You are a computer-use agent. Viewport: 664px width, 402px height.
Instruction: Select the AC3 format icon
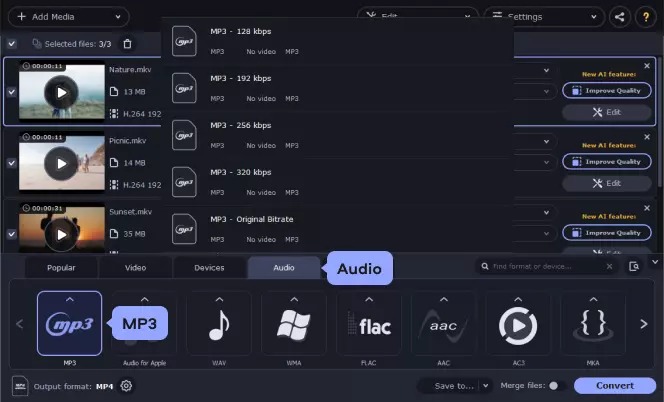pyautogui.click(x=518, y=323)
